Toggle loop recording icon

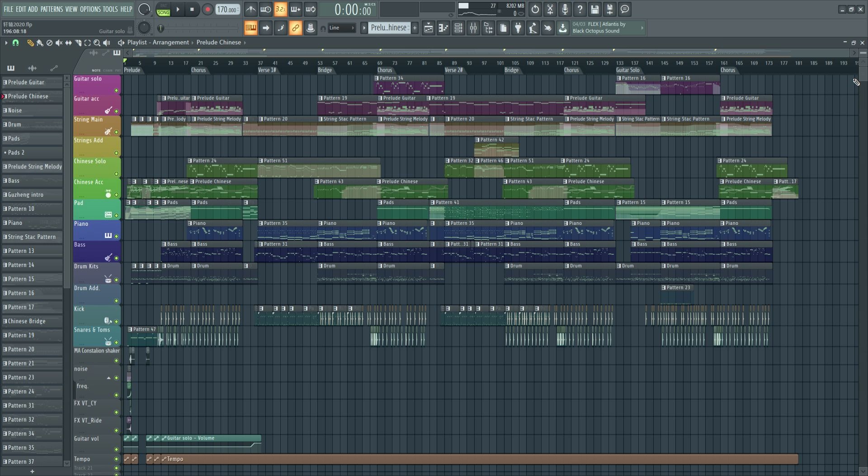(x=310, y=10)
